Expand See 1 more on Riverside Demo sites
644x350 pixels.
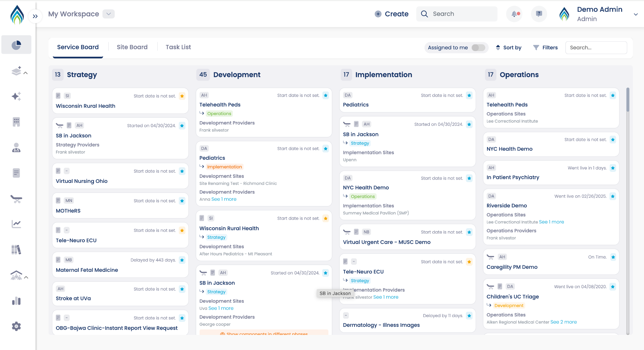coord(551,222)
